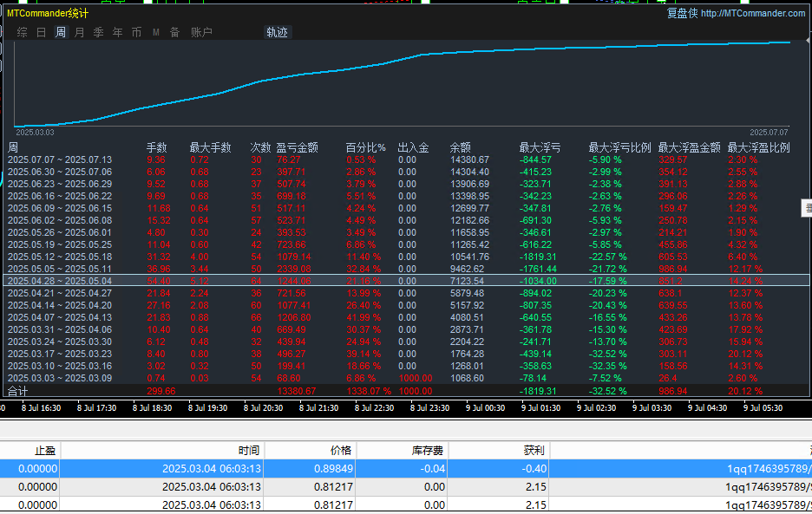
Task: Open the M tab
Action: (156, 32)
